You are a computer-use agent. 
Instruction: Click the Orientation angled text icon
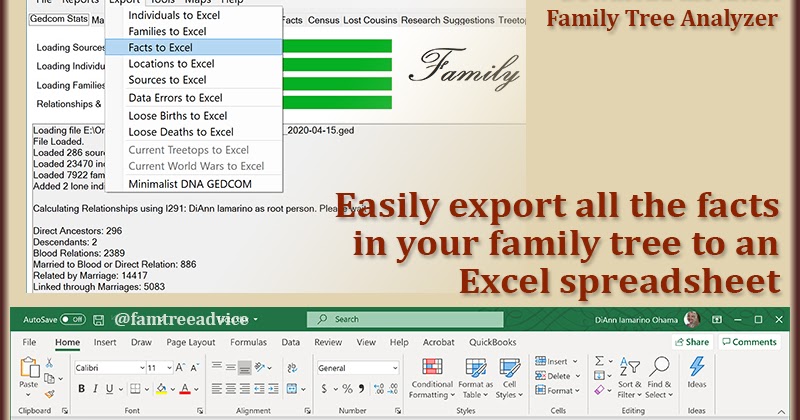[x=260, y=367]
